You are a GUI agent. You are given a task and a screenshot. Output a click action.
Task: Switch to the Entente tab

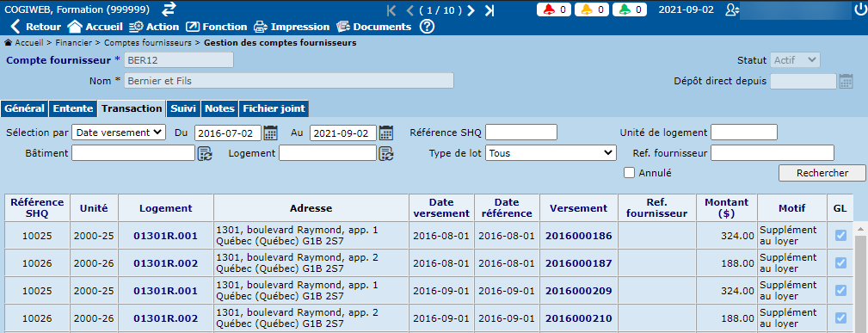(x=73, y=108)
